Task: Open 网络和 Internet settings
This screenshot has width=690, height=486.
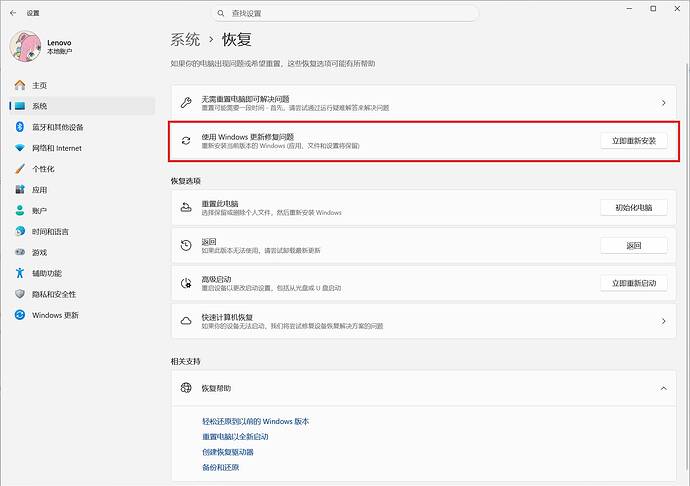Action: point(82,148)
